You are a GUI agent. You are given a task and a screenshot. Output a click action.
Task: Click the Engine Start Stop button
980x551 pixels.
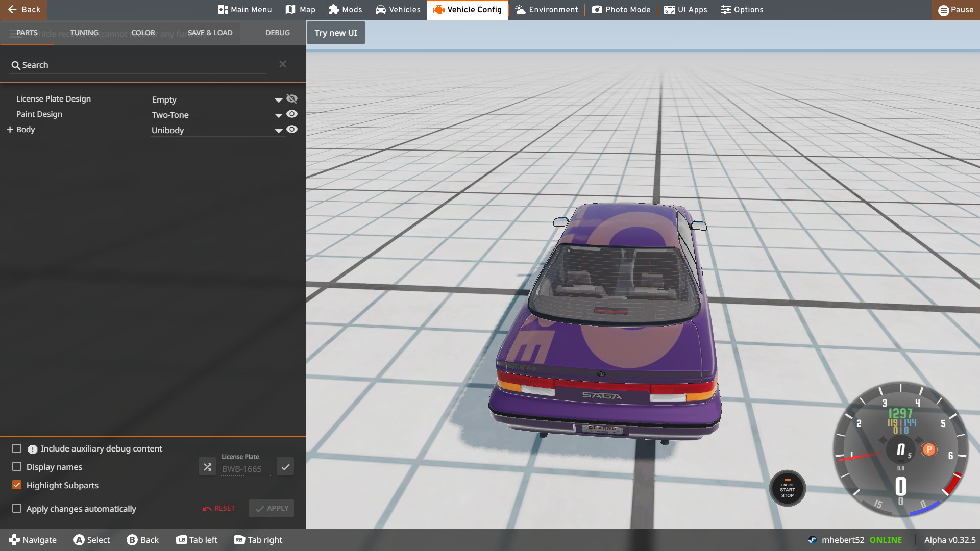(787, 489)
